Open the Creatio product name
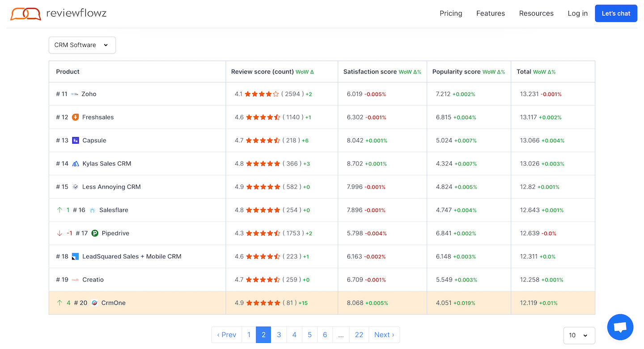The height and width of the screenshot is (349, 644). coord(93,280)
